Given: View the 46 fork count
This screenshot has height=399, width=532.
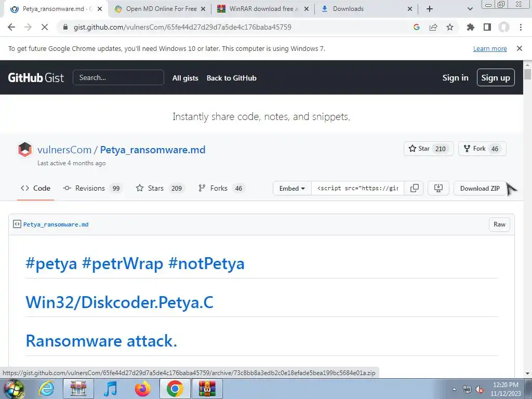Looking at the screenshot, I should tap(495, 149).
